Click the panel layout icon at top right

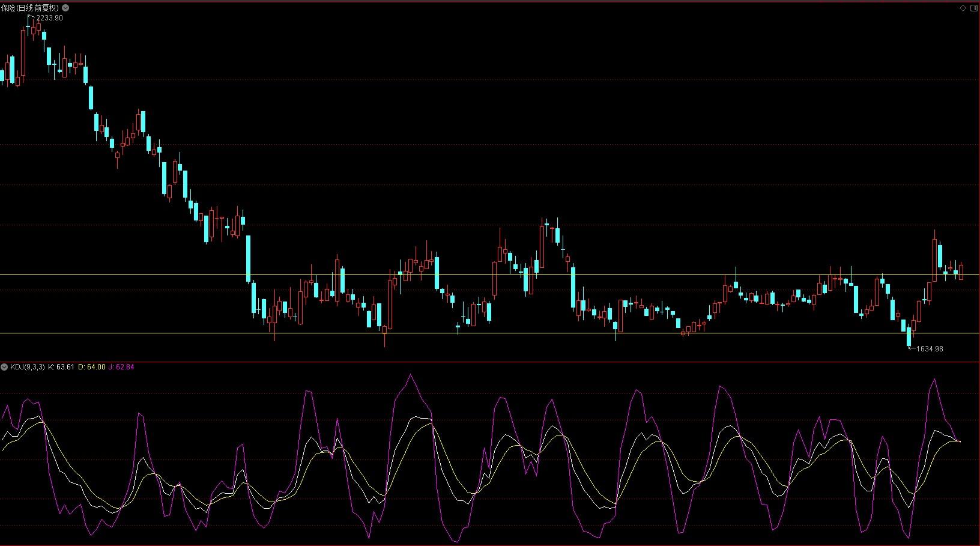click(x=973, y=8)
